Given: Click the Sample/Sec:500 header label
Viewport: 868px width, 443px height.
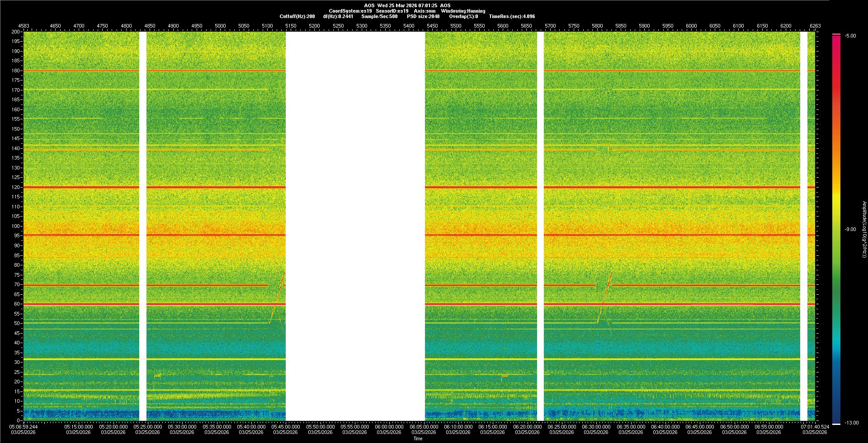Looking at the screenshot, I should pyautogui.click(x=379, y=16).
